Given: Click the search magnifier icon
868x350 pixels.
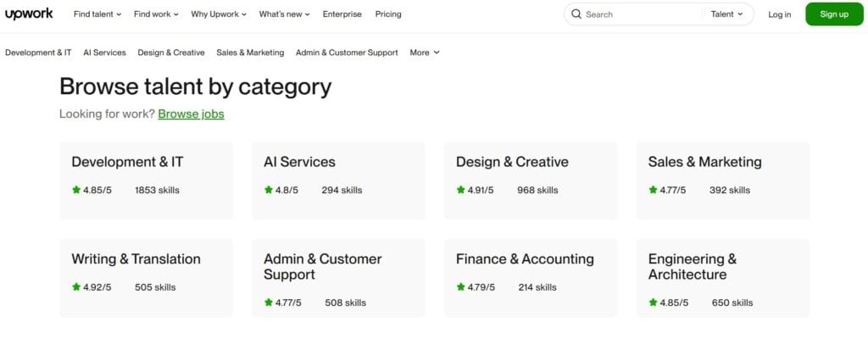Looking at the screenshot, I should [576, 14].
